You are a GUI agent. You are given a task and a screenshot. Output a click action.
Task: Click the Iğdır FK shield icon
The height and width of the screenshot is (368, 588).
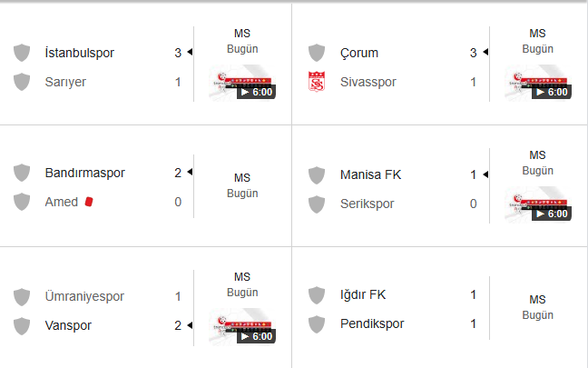(317, 294)
